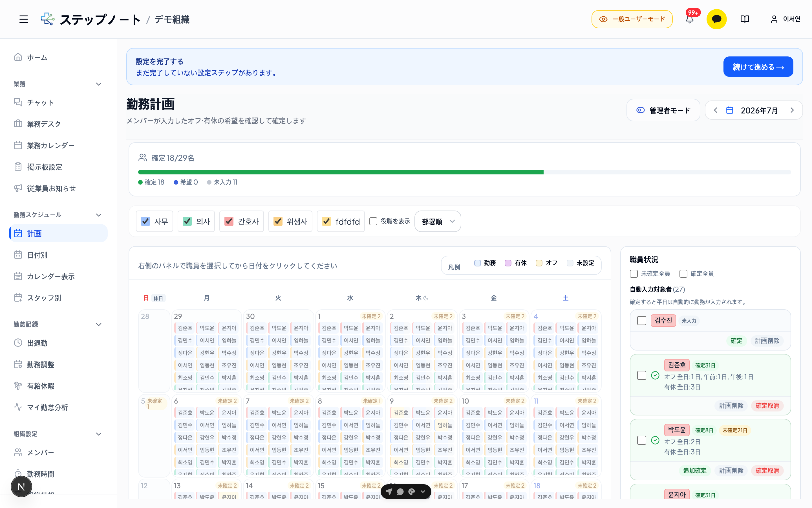Click the カレンダー表示 icon

tap(18, 276)
